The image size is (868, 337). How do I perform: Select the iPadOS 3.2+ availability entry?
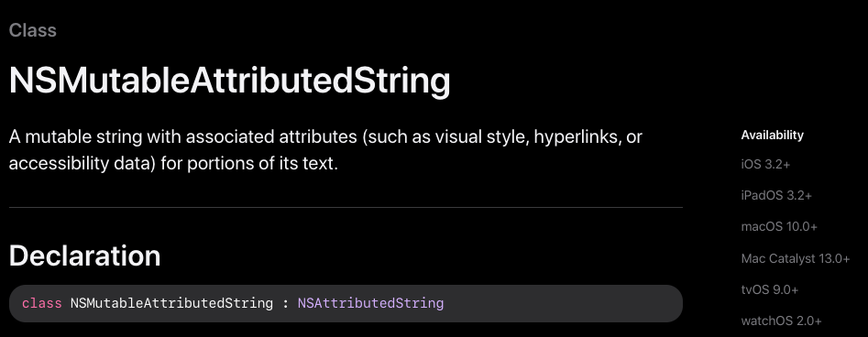pyautogui.click(x=776, y=195)
